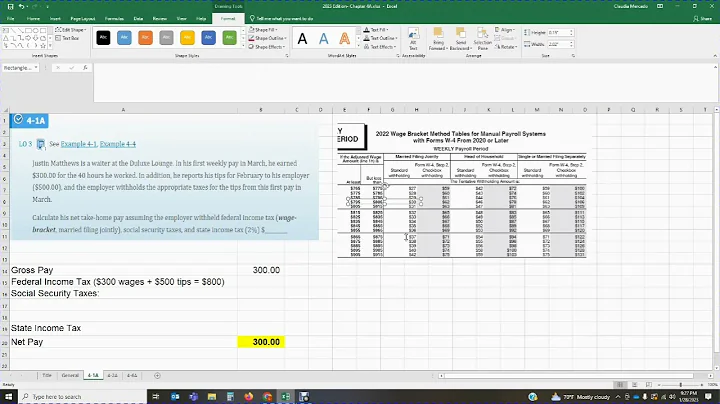Choose the gray Abc shape style
Image resolution: width=720 pixels, height=404 pixels.
coord(166,38)
